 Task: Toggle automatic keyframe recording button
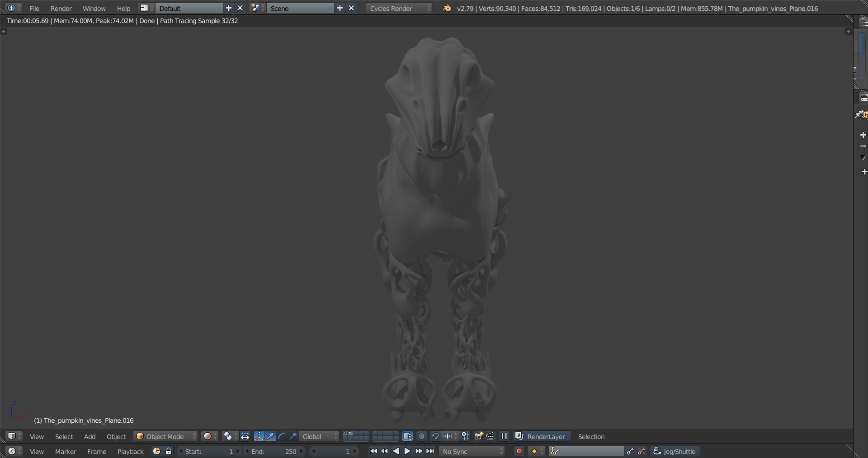[519, 451]
